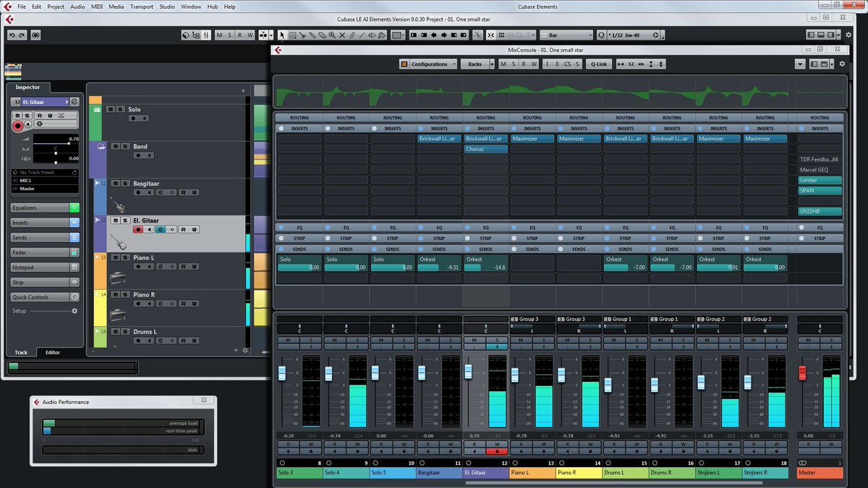Select the Mute X tool
This screenshot has width=868, height=488.
coord(341,35)
